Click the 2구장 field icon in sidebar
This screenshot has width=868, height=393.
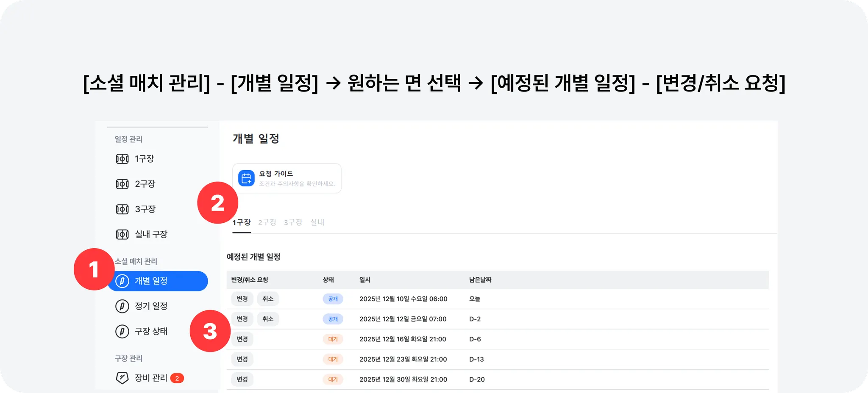(122, 184)
